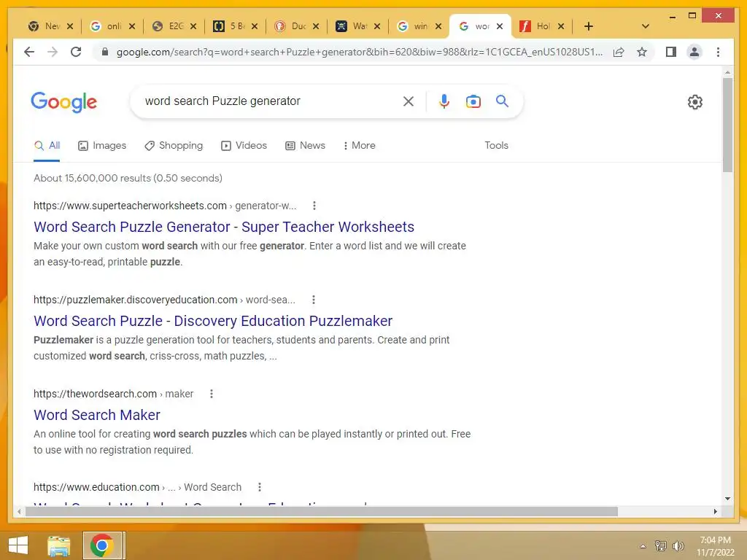Click the puzzlemaker.discoveryeducation.com URL breadcrumb

164,300
